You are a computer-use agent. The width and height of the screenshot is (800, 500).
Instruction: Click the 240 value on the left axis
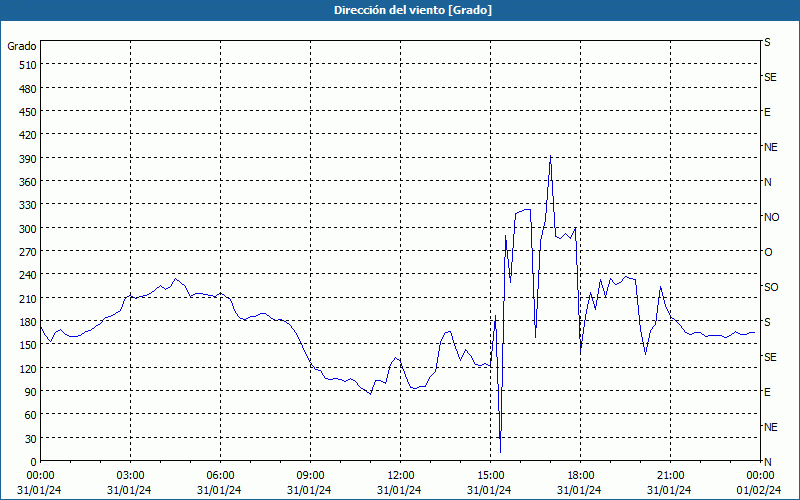[28, 276]
